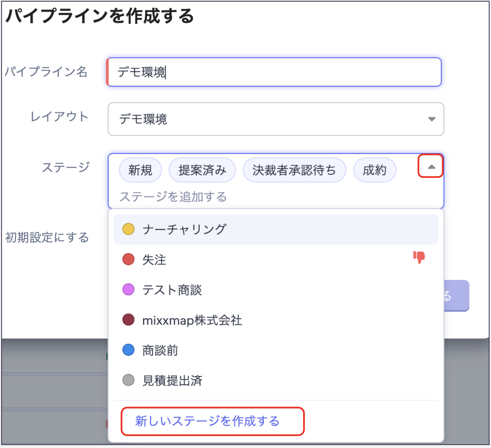Click the パイプライン名 text field
The image size is (491, 448).
coord(274,72)
